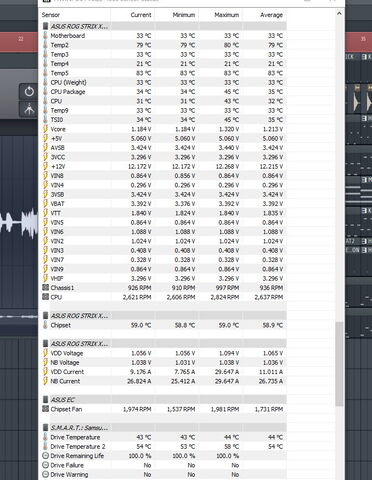Select the VIN6 voltage row
Screen dimensions: 372x480
tap(164, 232)
